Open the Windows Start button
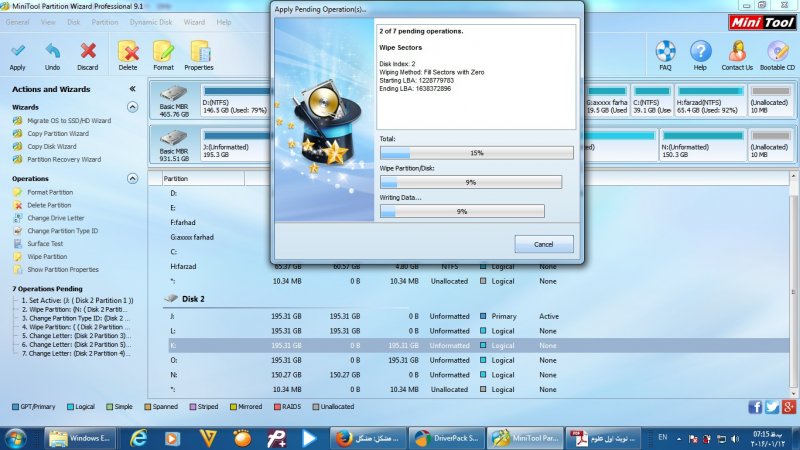 coord(15,438)
